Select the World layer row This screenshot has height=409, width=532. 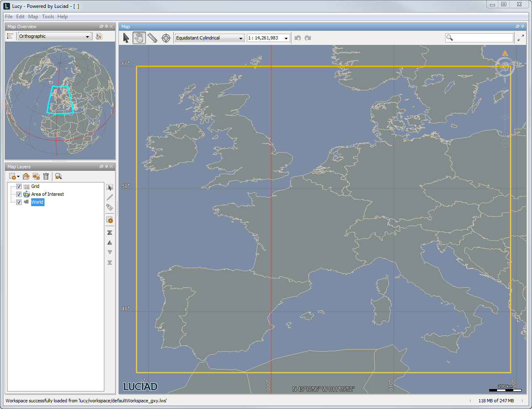coord(37,202)
